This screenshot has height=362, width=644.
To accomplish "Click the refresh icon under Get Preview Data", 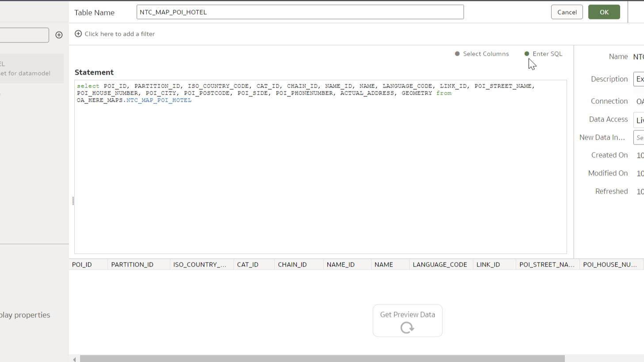I will (407, 328).
